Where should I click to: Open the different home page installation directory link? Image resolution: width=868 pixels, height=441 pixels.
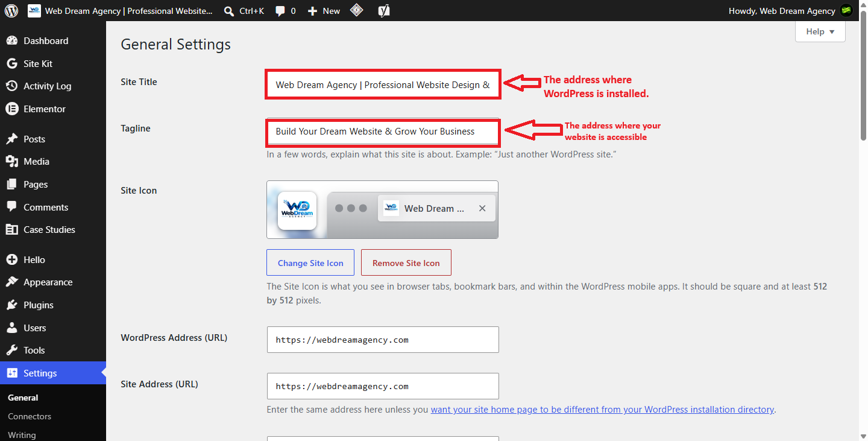[602, 410]
